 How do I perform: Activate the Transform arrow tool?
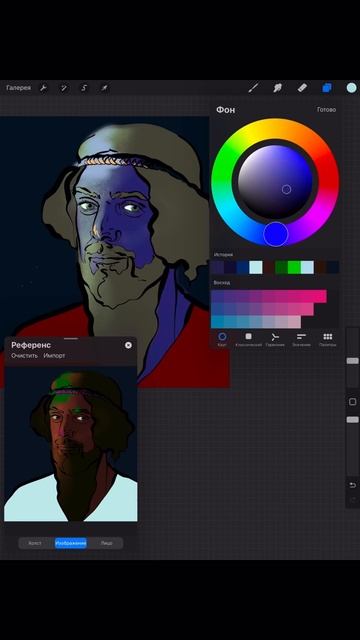click(104, 88)
